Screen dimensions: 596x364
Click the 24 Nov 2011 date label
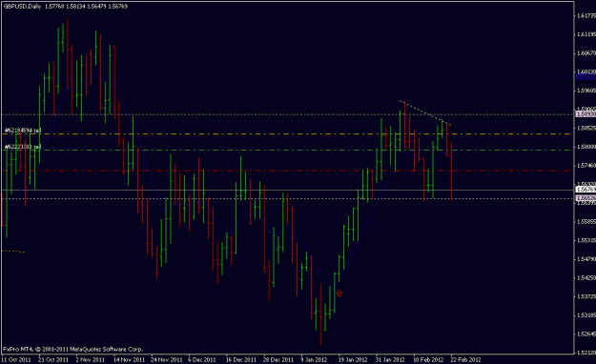point(167,359)
